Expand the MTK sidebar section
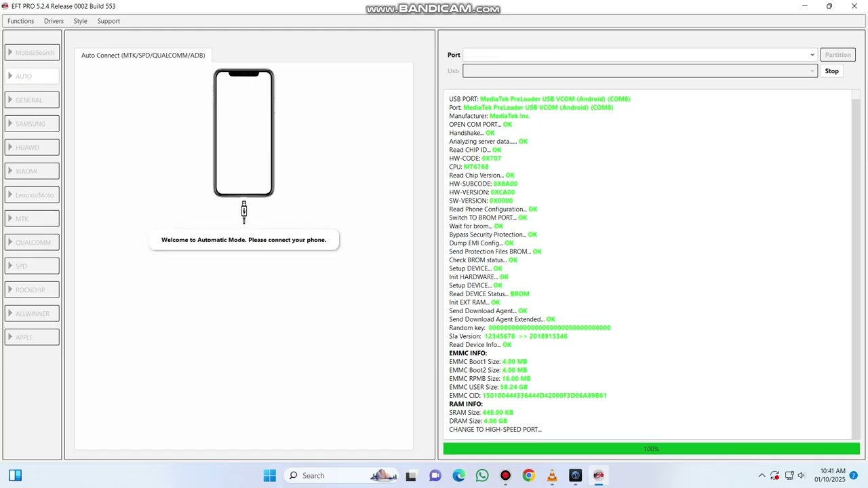This screenshot has height=488, width=868. click(x=32, y=218)
